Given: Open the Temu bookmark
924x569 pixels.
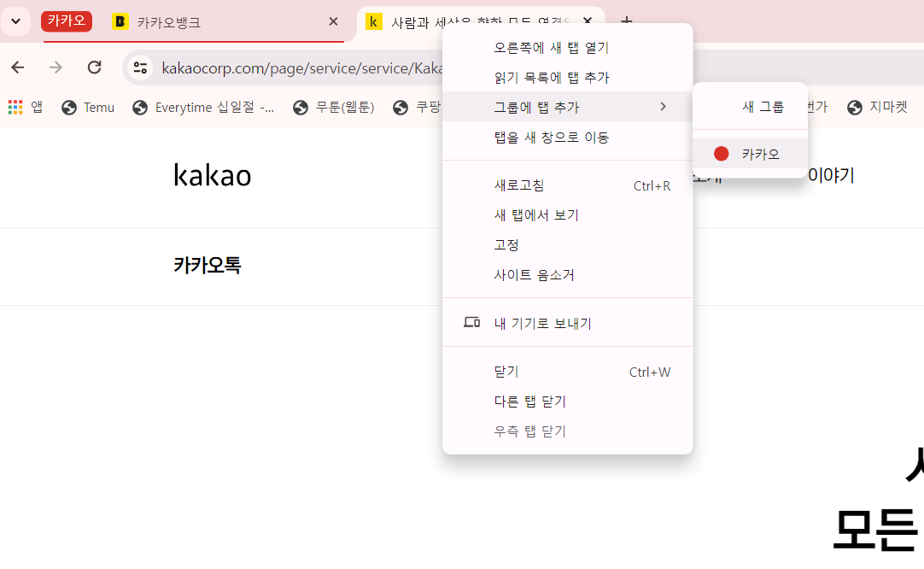Looking at the screenshot, I should coord(89,108).
